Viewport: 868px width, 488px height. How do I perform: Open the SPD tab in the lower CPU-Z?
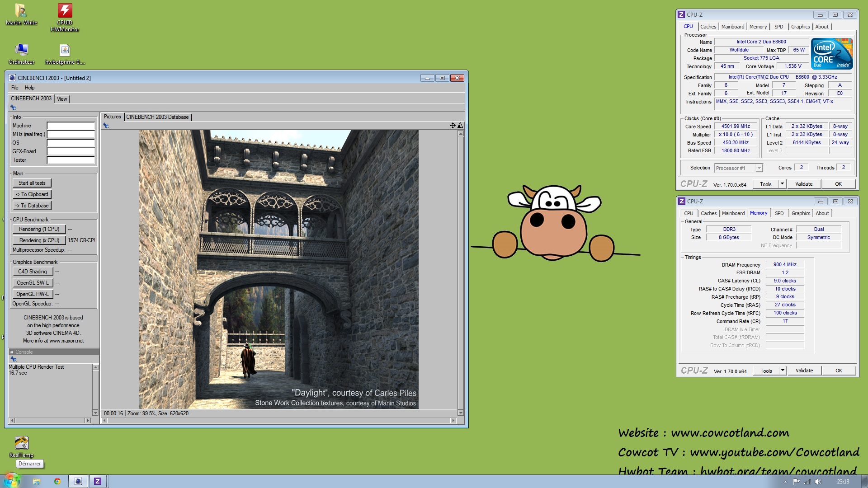click(779, 213)
